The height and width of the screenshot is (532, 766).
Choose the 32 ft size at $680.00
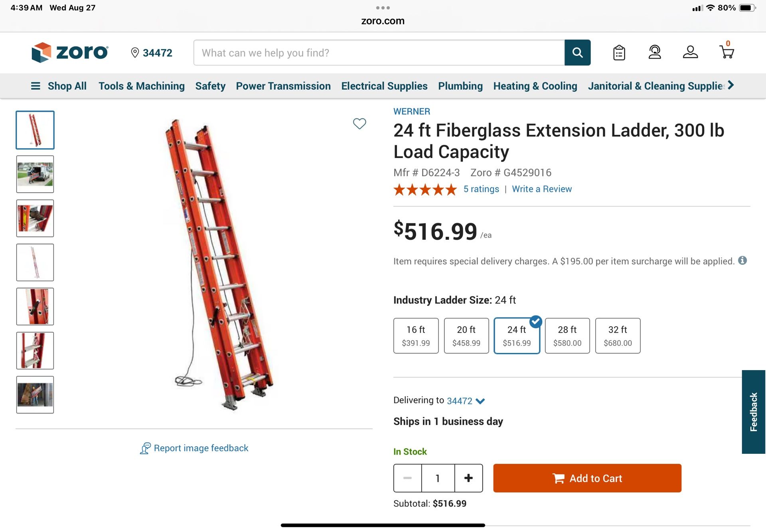tap(618, 335)
